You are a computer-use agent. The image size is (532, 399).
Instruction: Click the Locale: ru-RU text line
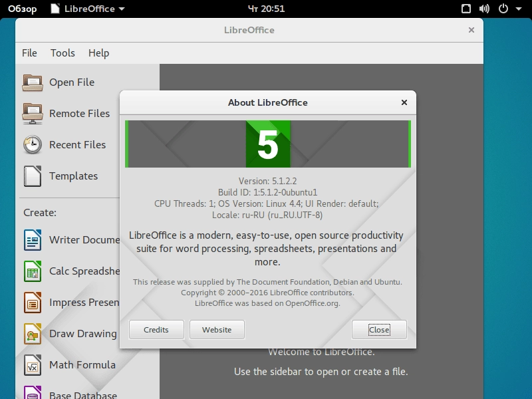pos(267,215)
